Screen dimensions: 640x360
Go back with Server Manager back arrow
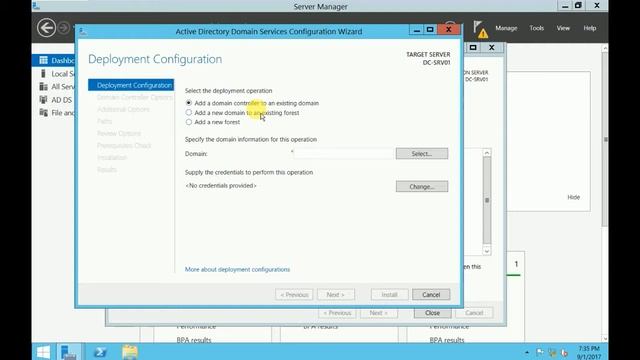pyautogui.click(x=46, y=28)
